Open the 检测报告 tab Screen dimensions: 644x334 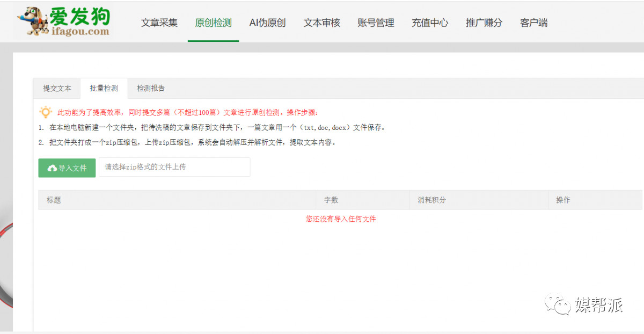[151, 88]
